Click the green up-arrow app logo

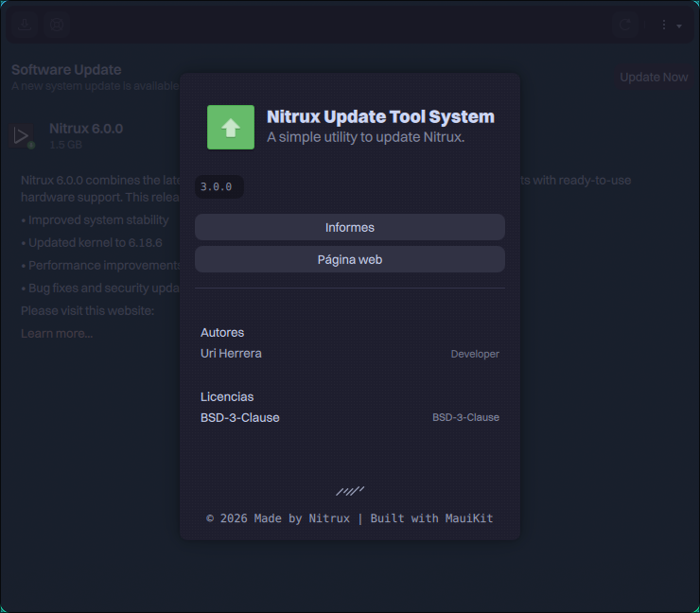[231, 127]
